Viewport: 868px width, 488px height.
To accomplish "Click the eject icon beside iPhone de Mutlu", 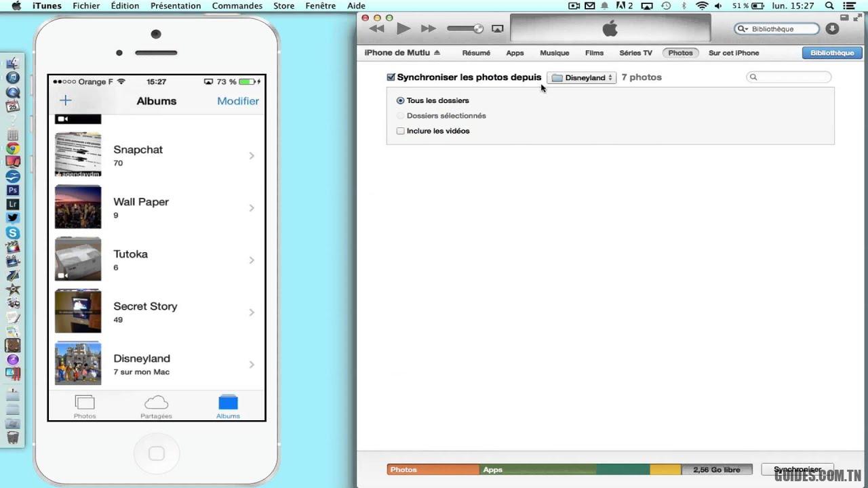I will point(437,53).
